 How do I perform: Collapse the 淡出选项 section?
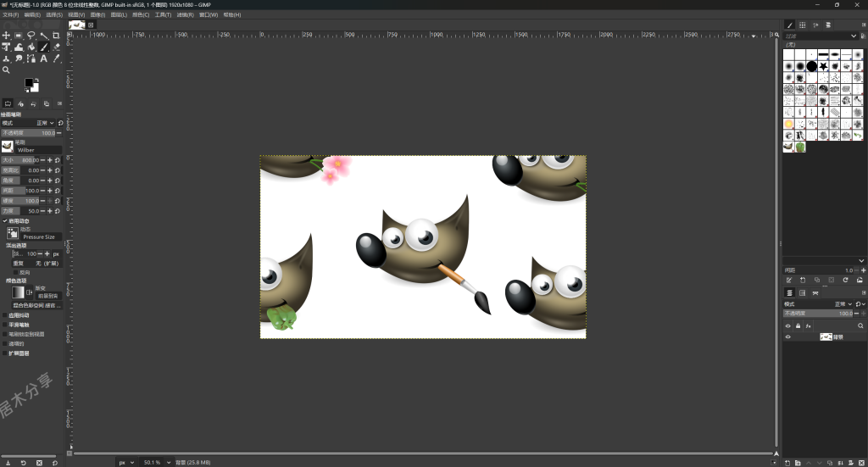pyautogui.click(x=16, y=245)
